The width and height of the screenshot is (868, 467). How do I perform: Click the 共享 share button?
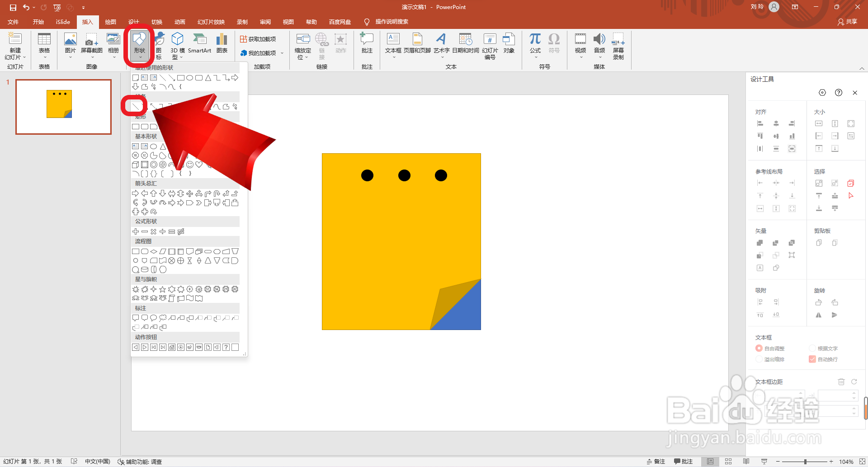(847, 22)
